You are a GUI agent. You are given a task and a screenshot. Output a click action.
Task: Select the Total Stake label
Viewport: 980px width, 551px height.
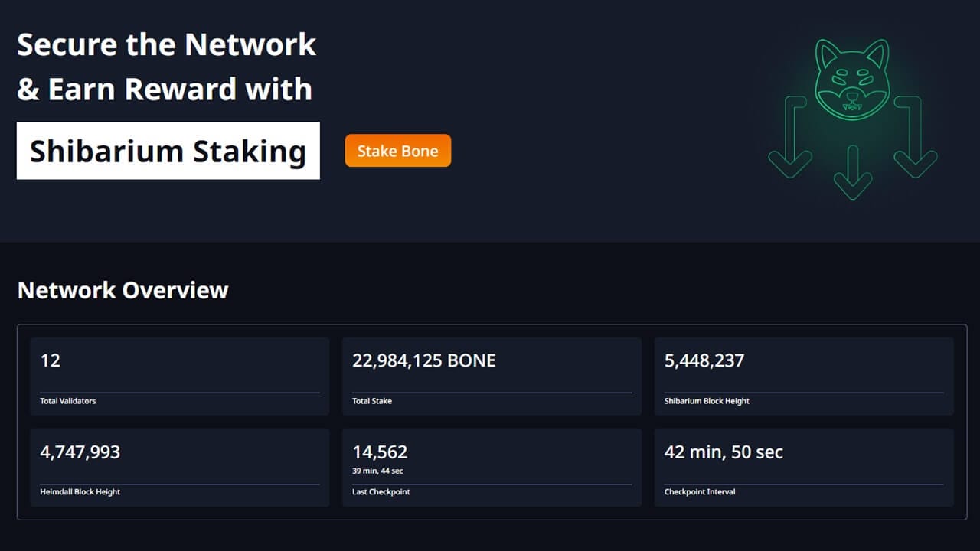coord(372,401)
